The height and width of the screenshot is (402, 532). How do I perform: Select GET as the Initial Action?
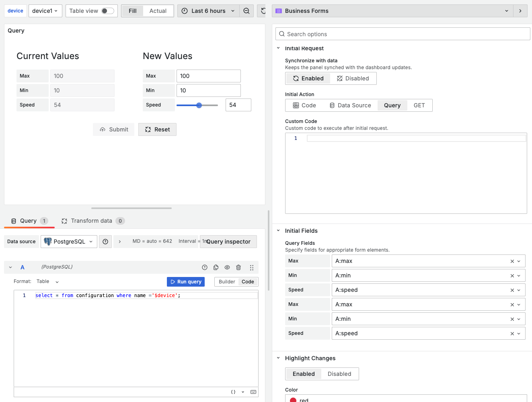[x=419, y=105]
